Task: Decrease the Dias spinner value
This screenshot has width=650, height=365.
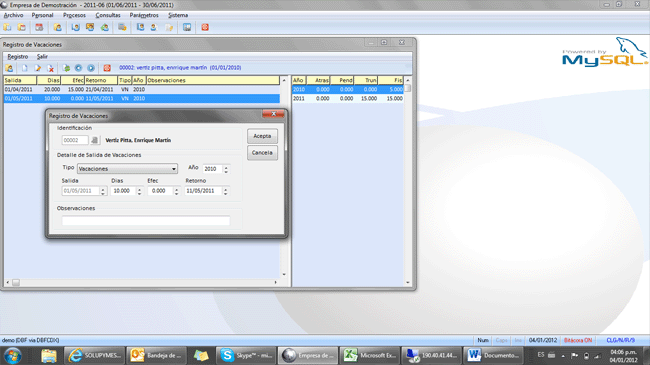Action: (139, 193)
